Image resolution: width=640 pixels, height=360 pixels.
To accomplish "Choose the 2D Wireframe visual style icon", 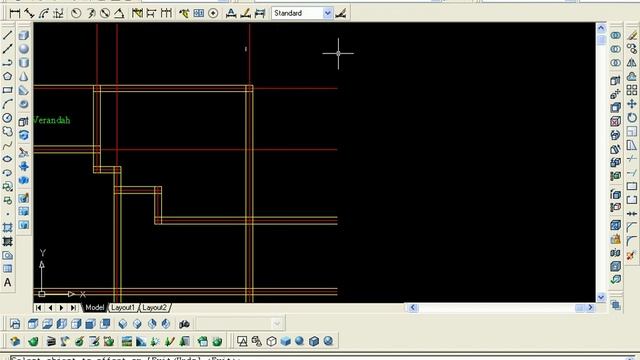I will coord(242,341).
